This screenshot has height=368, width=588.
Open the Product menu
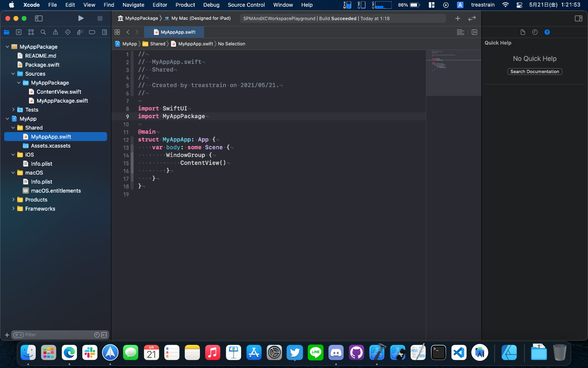(185, 5)
